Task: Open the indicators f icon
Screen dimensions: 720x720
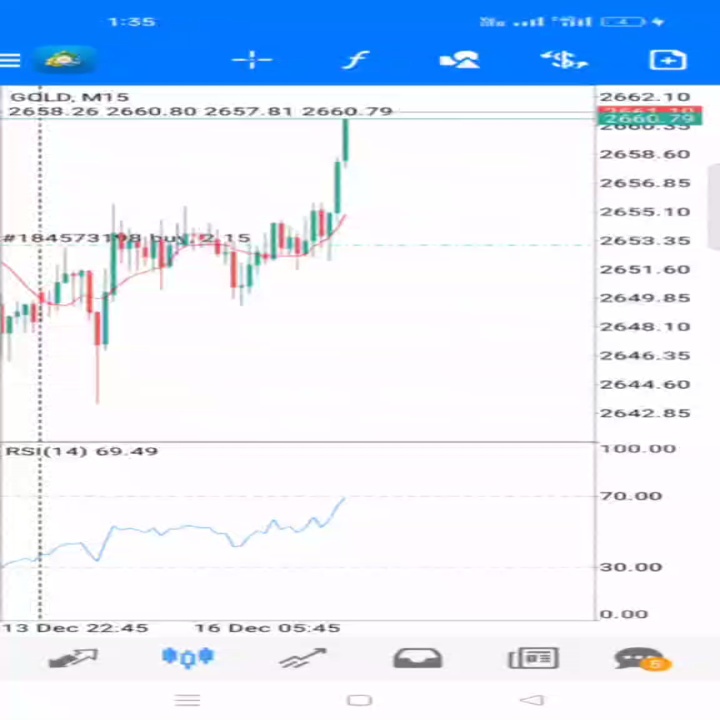Action: pos(356,60)
